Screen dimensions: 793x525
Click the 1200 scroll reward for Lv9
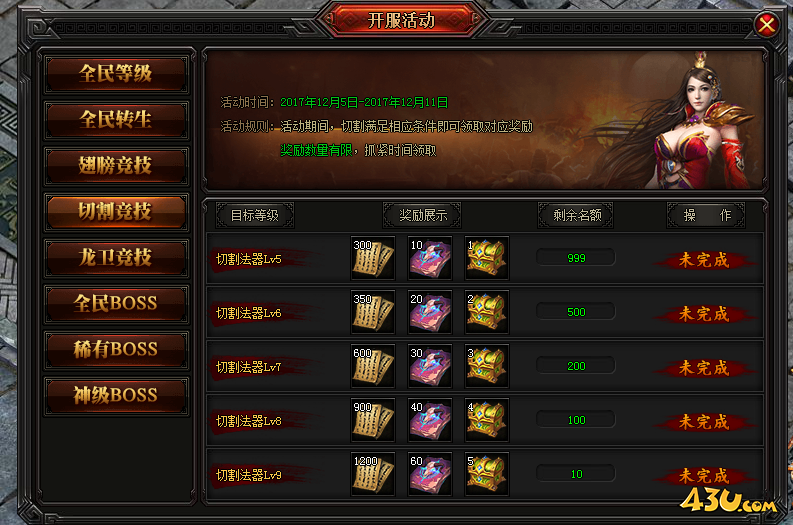pyautogui.click(x=373, y=474)
